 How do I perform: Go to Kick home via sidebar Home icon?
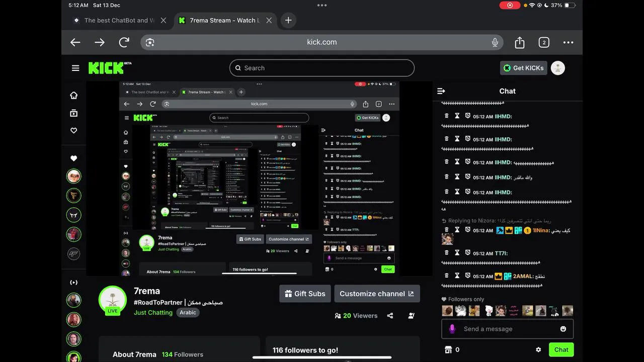click(73, 96)
